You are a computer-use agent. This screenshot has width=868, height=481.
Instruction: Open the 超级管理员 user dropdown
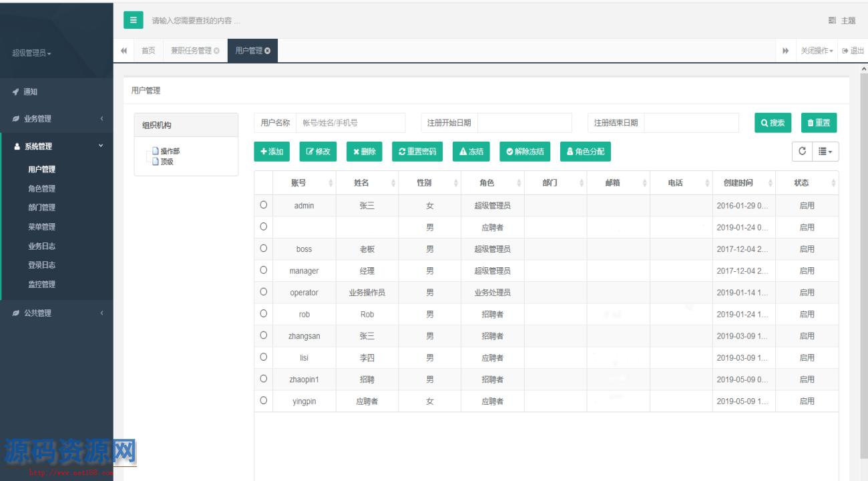31,53
